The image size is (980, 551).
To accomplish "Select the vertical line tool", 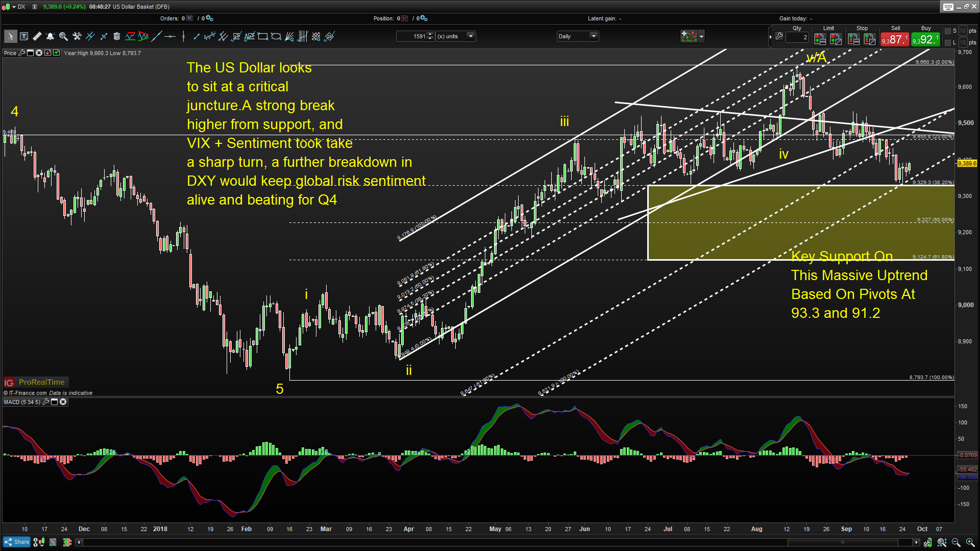I will [x=183, y=36].
